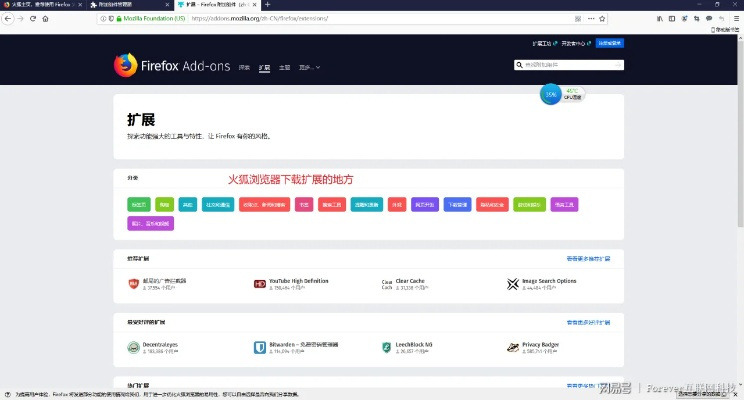Click the Forward navigation arrow
This screenshot has height=400, width=744.
20,19
